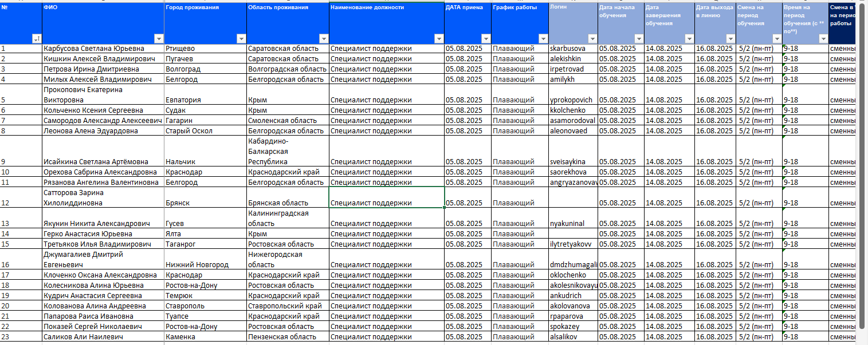Open the sorted № column filter button
Image resolution: width=868 pixels, height=345 pixels.
37,38
